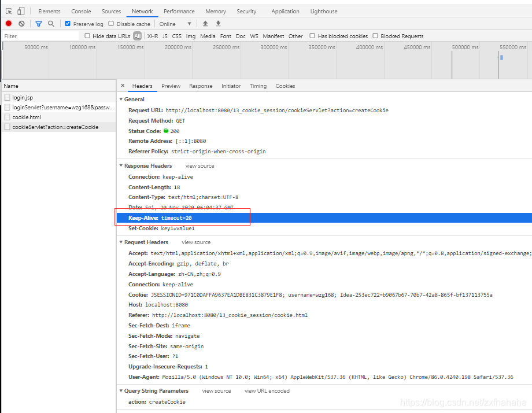
Task: Click the loginServlet request file icon
Action: (x=7, y=107)
